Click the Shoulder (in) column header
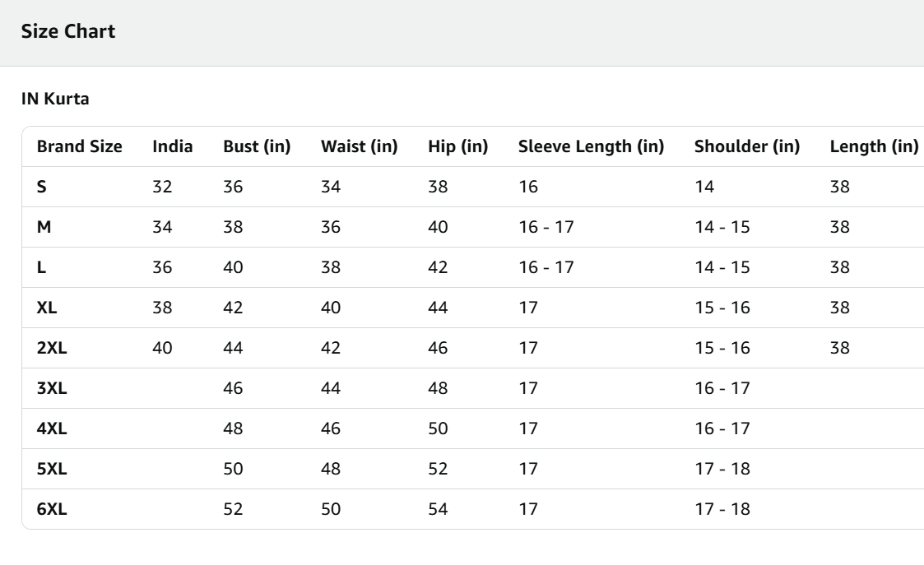Screen dimensions: 924x565 [x=747, y=147]
